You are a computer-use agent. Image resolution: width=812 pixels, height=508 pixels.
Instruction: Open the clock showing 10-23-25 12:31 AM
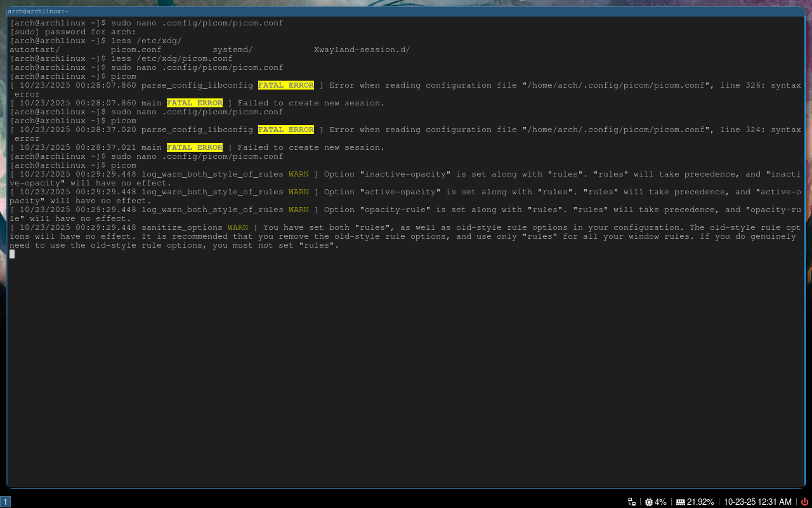757,502
